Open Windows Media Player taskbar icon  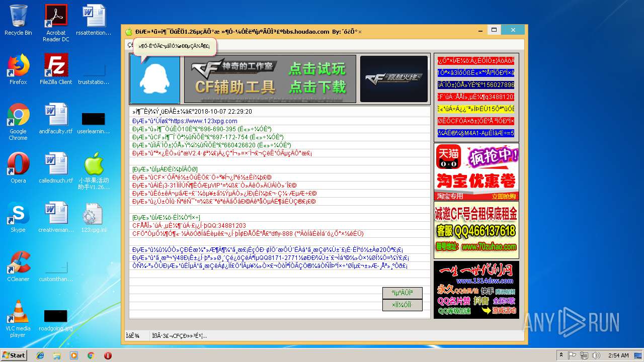(x=74, y=355)
